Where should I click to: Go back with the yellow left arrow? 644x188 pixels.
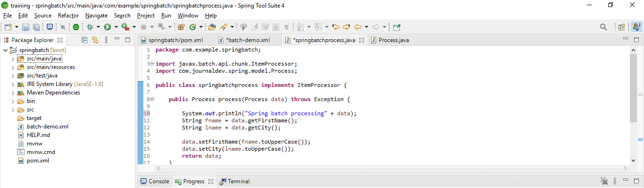(x=357, y=27)
